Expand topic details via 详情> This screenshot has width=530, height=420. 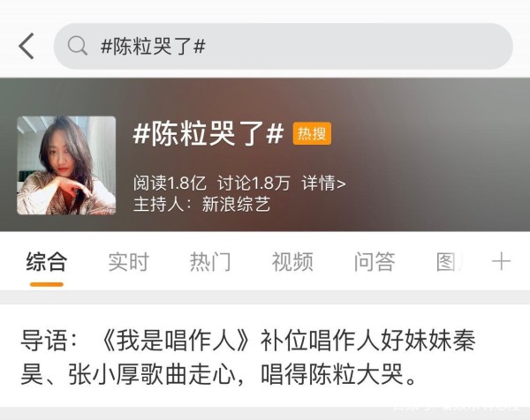pyautogui.click(x=323, y=183)
